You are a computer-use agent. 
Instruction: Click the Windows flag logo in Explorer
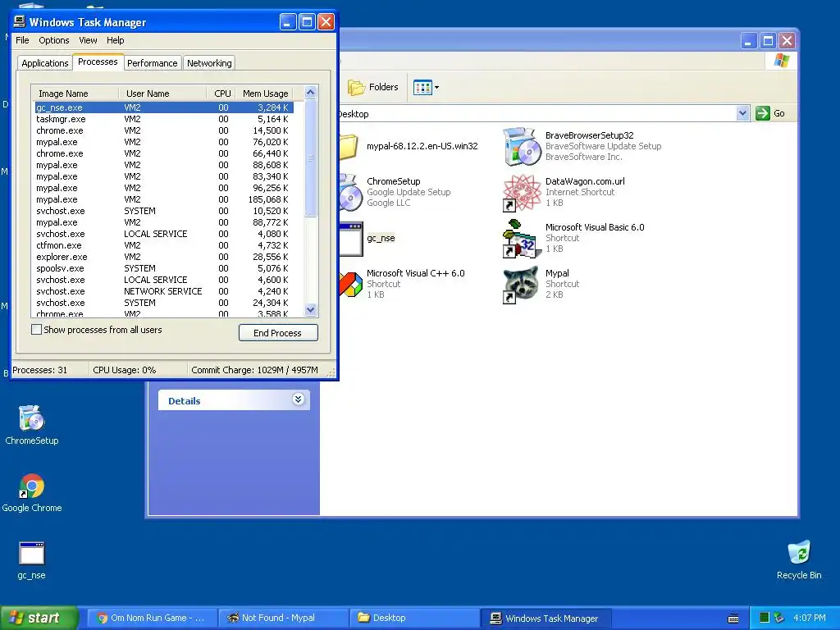pyautogui.click(x=782, y=60)
